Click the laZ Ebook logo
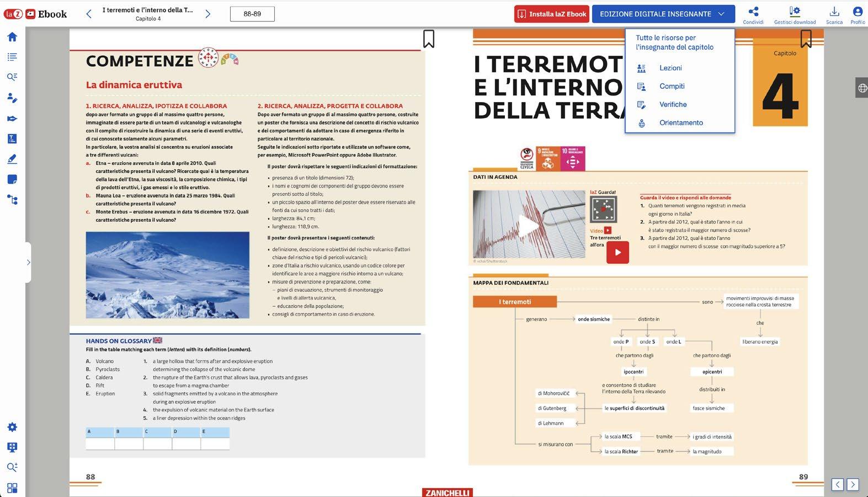868x497 pixels. point(36,14)
